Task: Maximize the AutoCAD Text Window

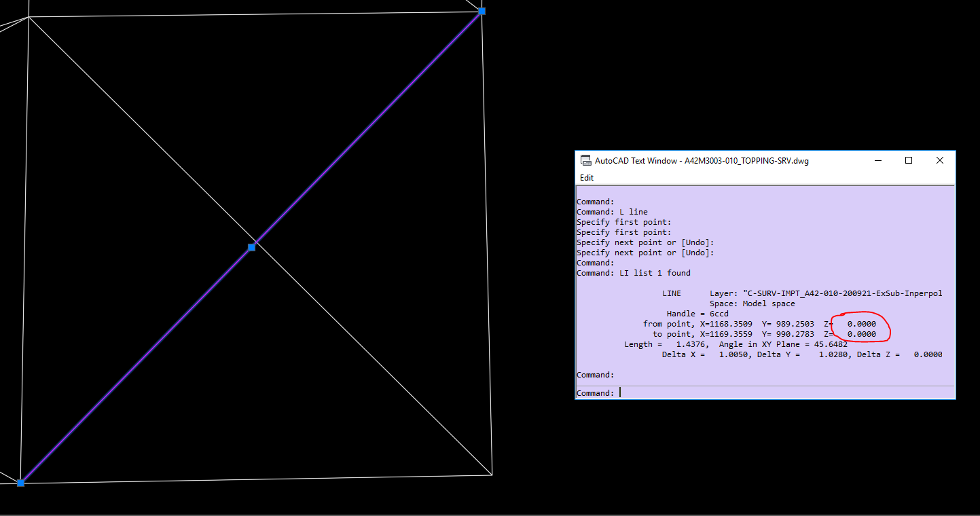Action: (909, 161)
